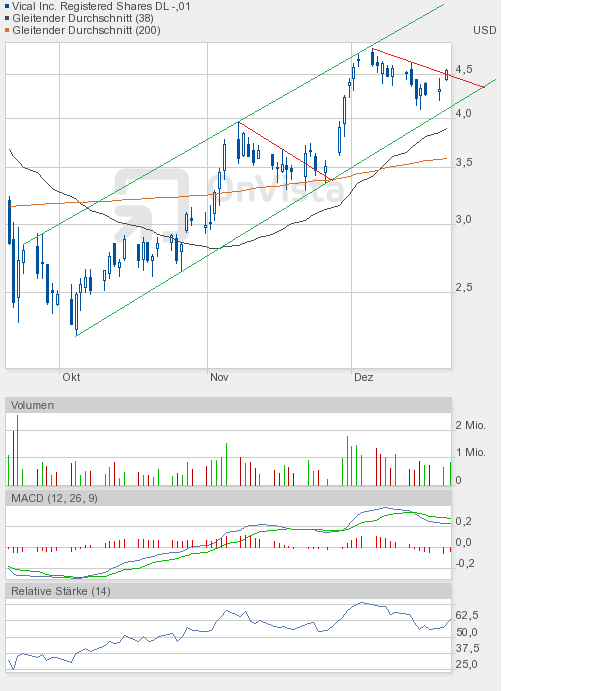Click the 3,0 price axis label

(464, 219)
